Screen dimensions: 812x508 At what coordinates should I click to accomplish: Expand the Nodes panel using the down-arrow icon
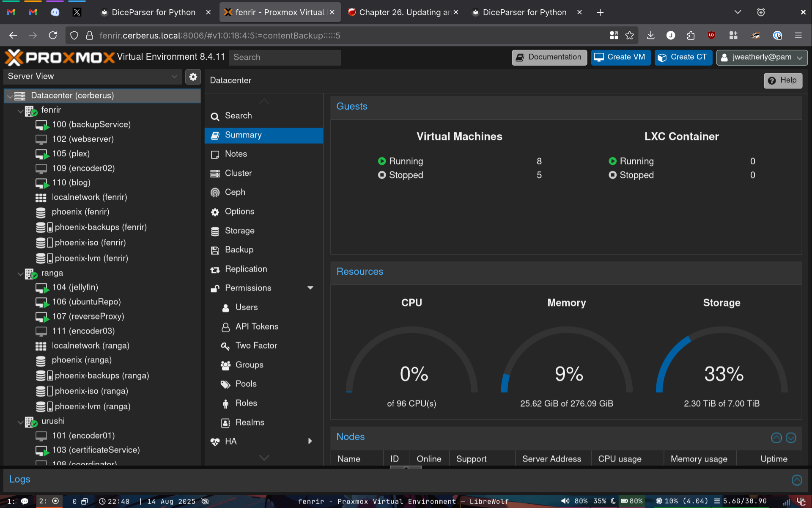click(791, 438)
